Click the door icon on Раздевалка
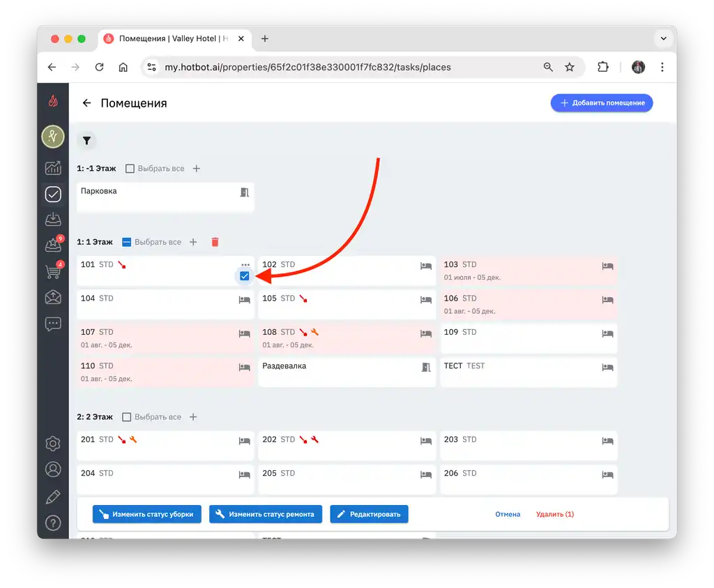714x588 pixels. pos(426,367)
